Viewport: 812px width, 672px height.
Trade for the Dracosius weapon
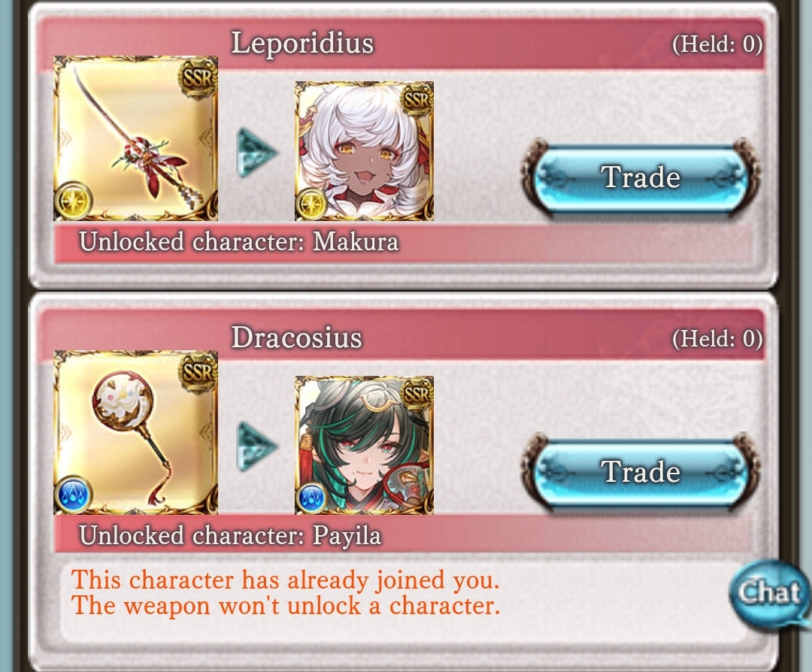pyautogui.click(x=641, y=472)
